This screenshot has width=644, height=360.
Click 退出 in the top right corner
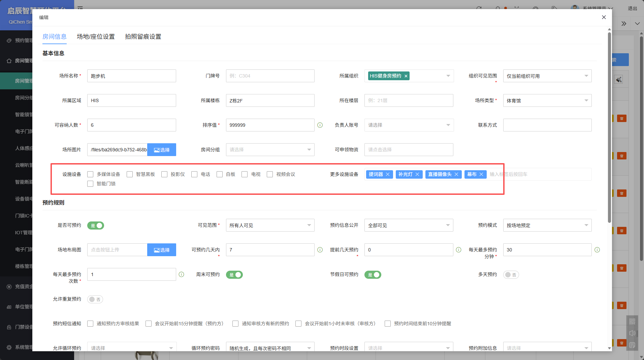point(633,8)
